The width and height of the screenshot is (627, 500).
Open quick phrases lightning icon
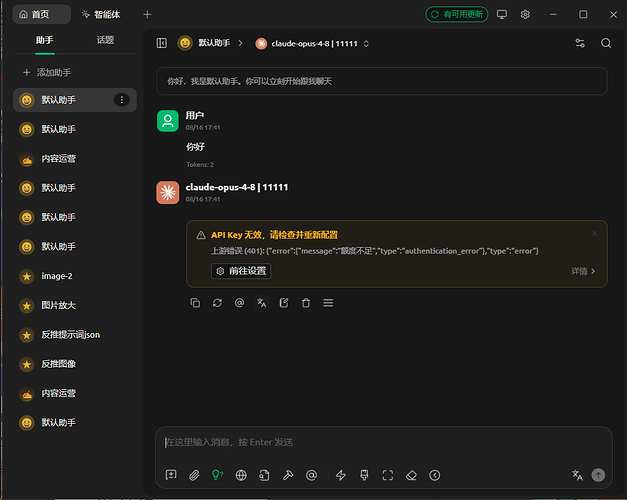pyautogui.click(x=341, y=475)
